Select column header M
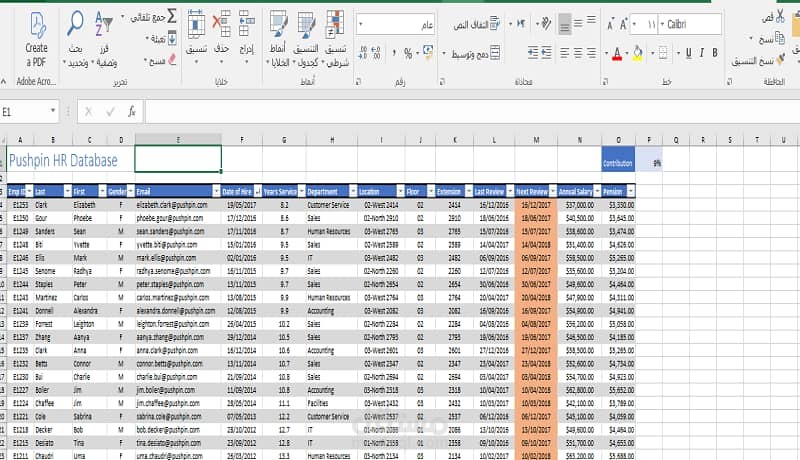 pos(536,140)
